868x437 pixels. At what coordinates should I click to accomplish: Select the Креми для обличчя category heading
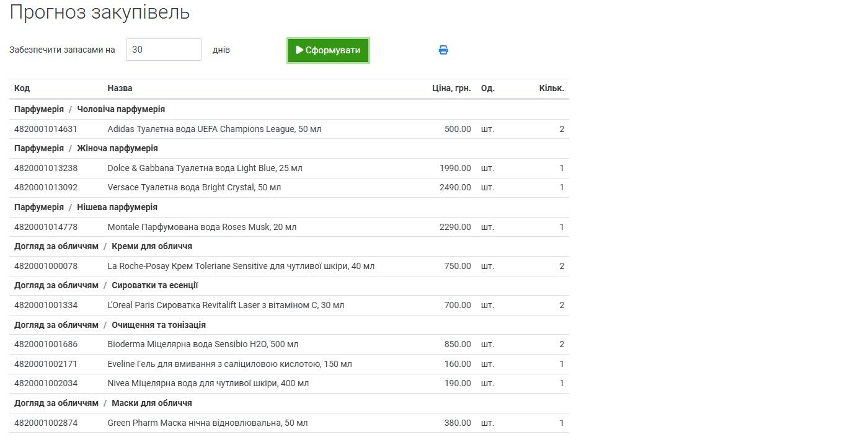pyautogui.click(x=152, y=246)
